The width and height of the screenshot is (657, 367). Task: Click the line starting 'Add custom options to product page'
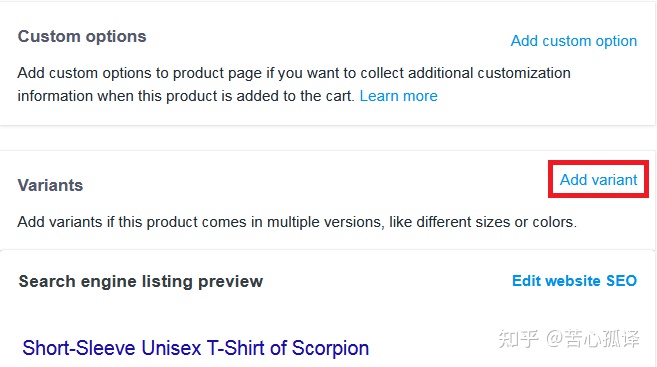294,73
